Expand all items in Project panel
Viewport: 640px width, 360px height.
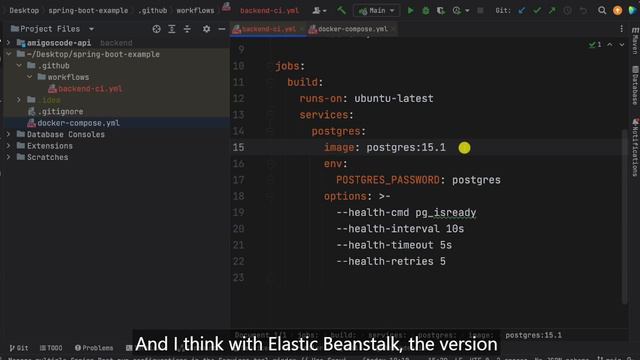tap(172, 29)
